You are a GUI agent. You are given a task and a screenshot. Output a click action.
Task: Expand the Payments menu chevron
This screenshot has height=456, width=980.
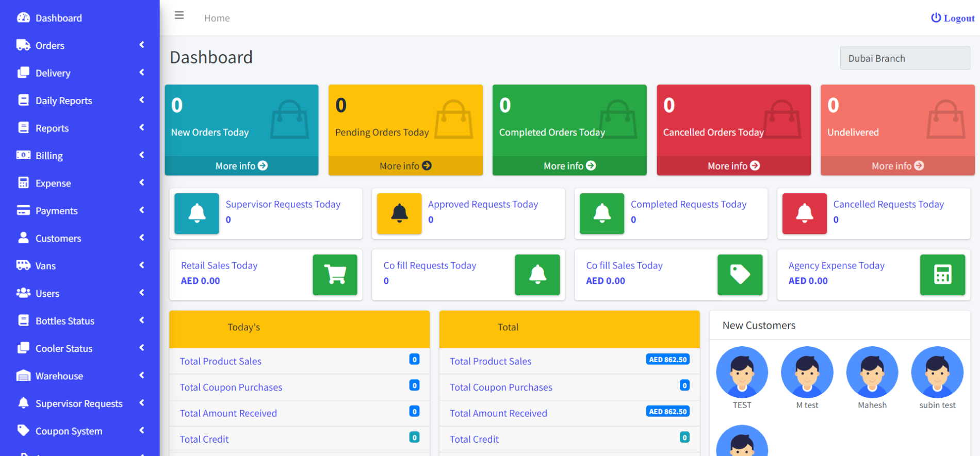pos(142,210)
